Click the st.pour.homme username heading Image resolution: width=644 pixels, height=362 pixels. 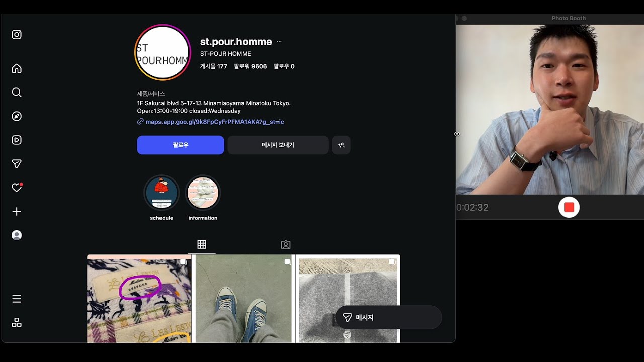(236, 42)
